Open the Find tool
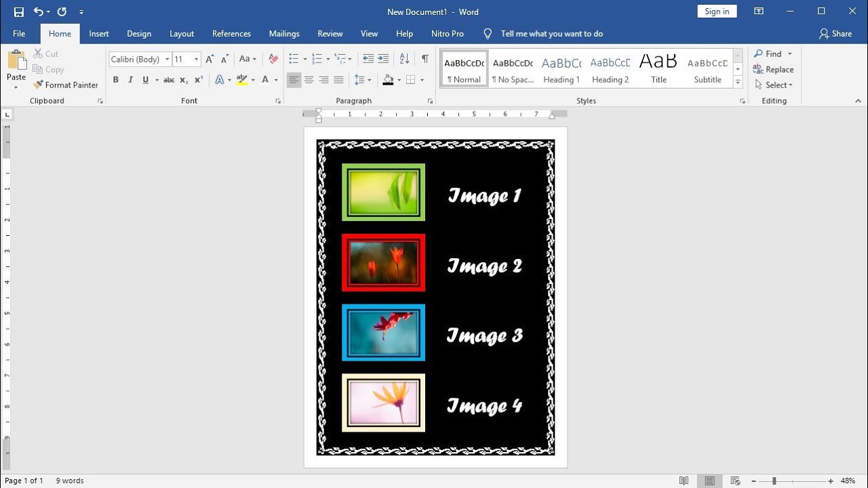This screenshot has height=488, width=868. [x=768, y=54]
